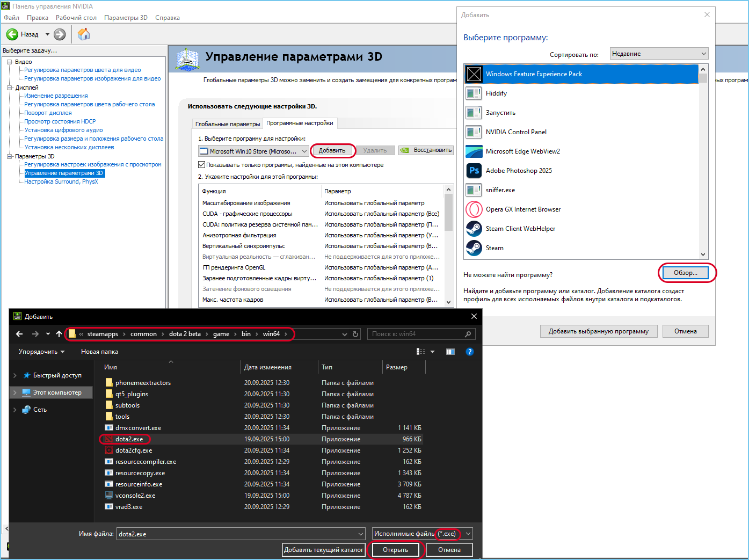The height and width of the screenshot is (560, 749).
Task: Open the 'Правка' menu
Action: 38,18
